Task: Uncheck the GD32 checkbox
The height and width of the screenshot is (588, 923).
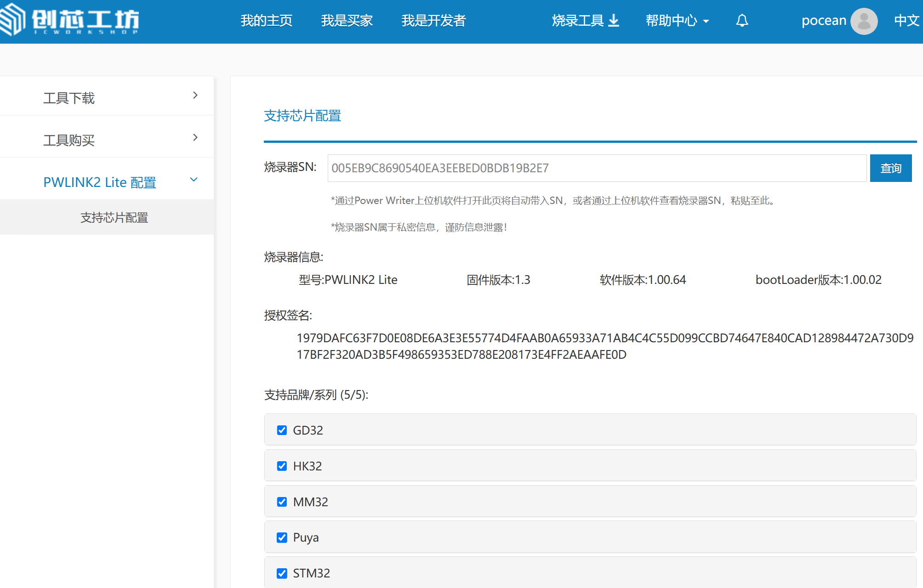Action: pyautogui.click(x=282, y=430)
